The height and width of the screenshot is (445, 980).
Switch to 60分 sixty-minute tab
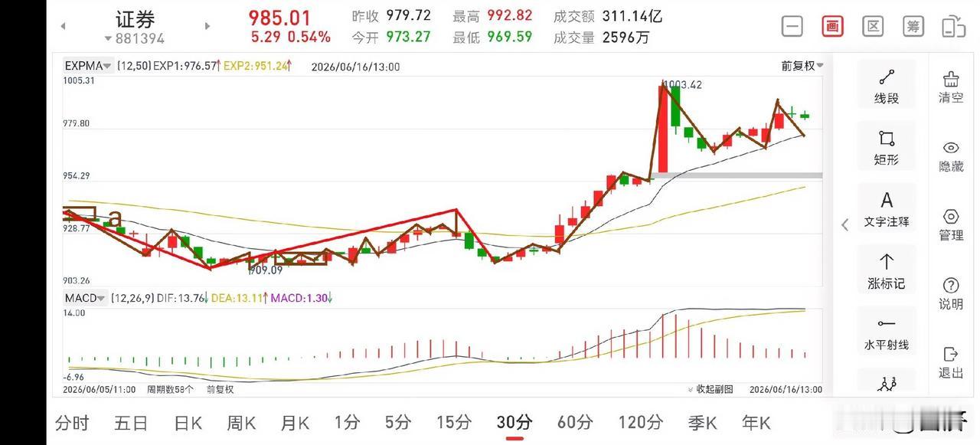tap(575, 422)
